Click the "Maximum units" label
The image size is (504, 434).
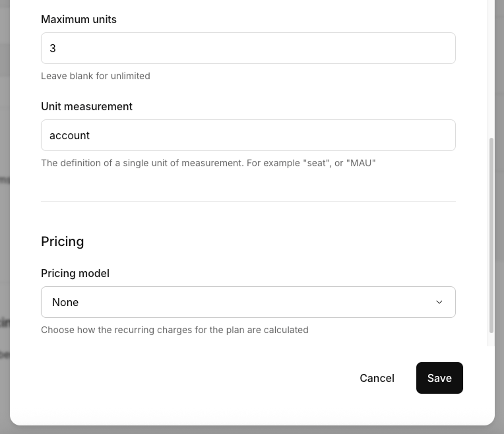click(x=79, y=19)
